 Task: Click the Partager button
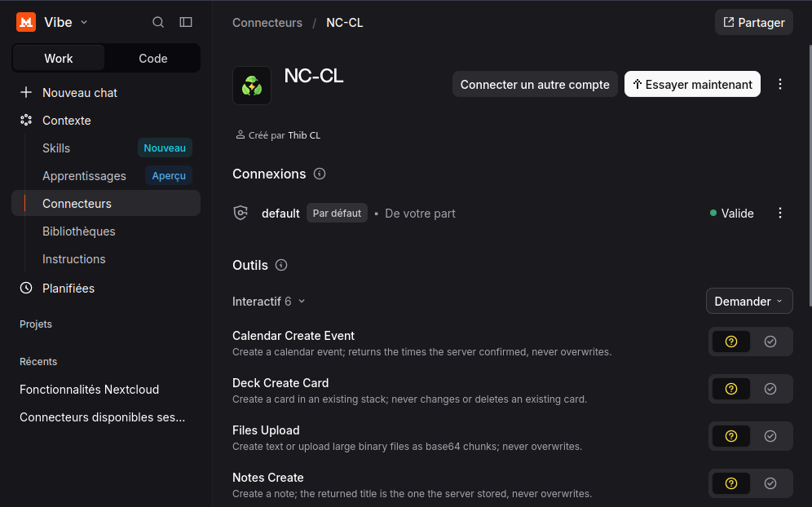pyautogui.click(x=754, y=22)
